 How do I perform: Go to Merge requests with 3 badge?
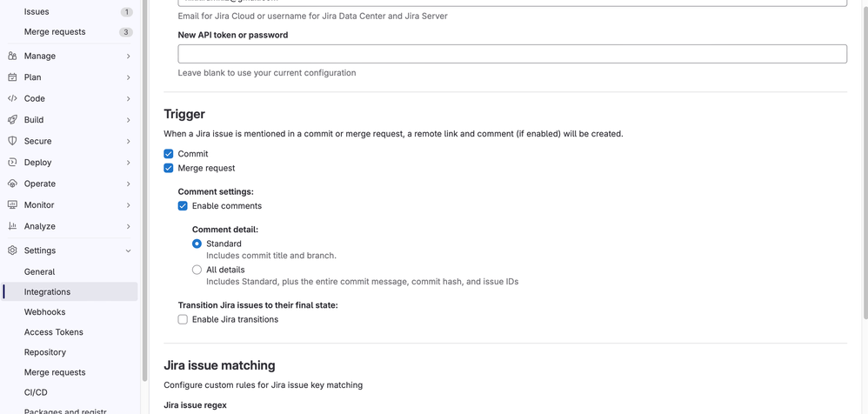[x=55, y=32]
